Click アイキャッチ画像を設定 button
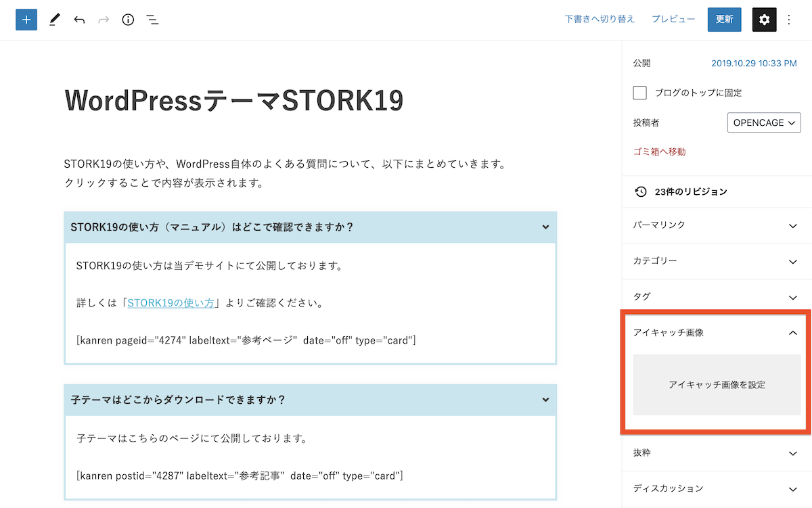The width and height of the screenshot is (812, 508). [717, 384]
